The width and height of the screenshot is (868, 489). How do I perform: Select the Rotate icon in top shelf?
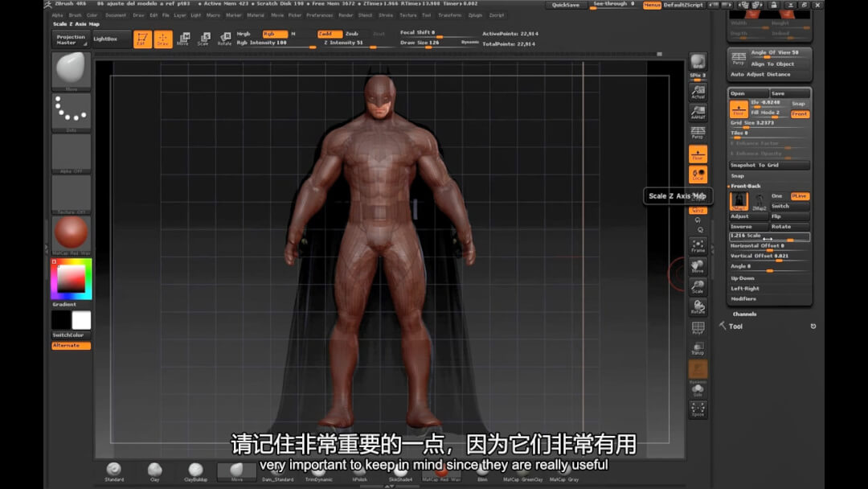tap(224, 39)
